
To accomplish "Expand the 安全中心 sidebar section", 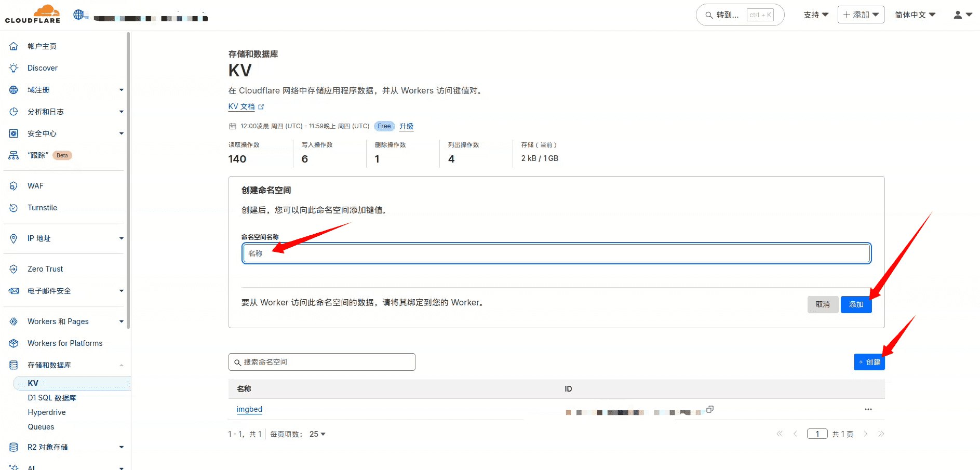I will click(122, 133).
